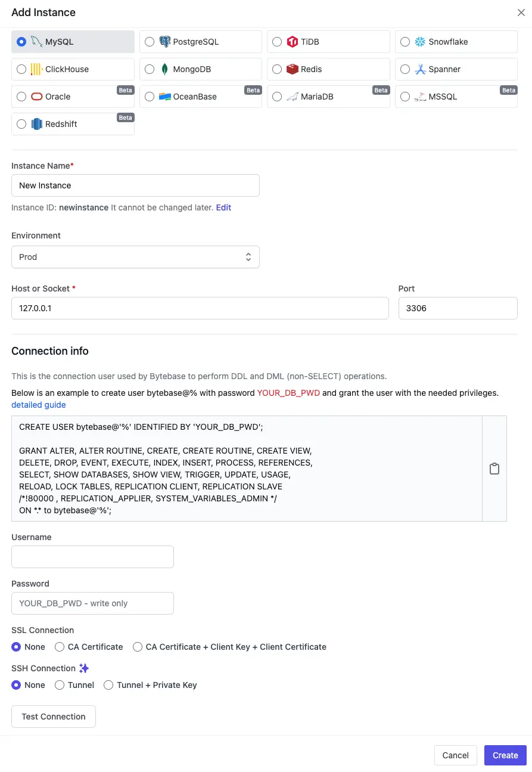Copy the SQL grant script to clipboard
This screenshot has width=532, height=772.
pyautogui.click(x=494, y=469)
